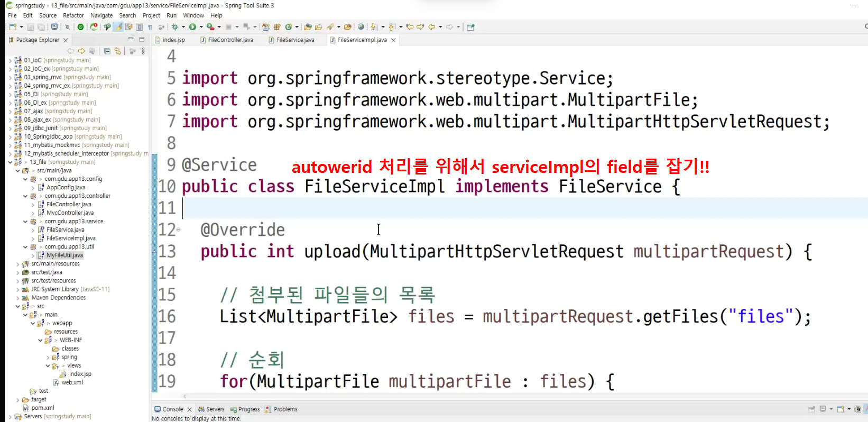This screenshot has height=422, width=868.
Task: Click the web browser globe icon
Action: tap(361, 27)
